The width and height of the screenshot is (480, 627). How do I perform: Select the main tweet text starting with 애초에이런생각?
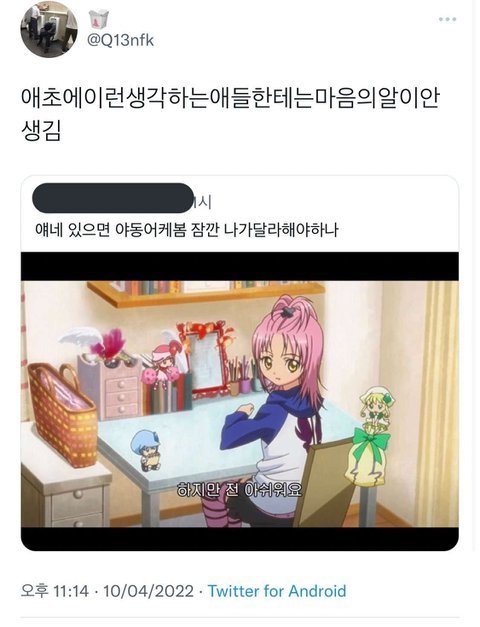[x=230, y=115]
